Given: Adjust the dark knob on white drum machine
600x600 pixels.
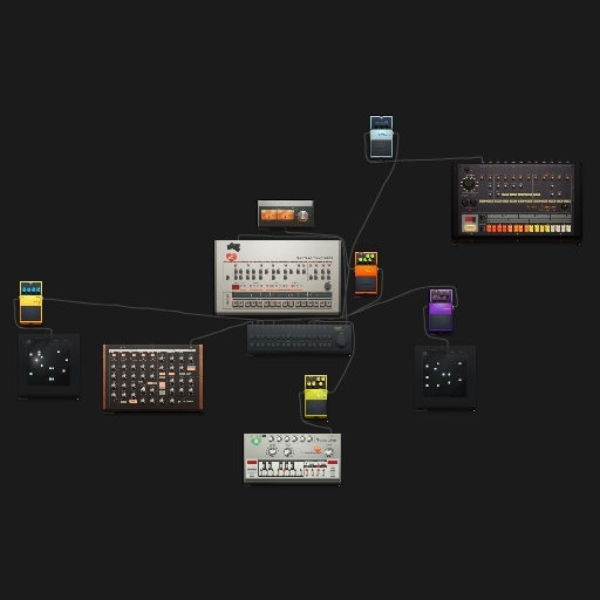Looking at the screenshot, I should 328,286.
